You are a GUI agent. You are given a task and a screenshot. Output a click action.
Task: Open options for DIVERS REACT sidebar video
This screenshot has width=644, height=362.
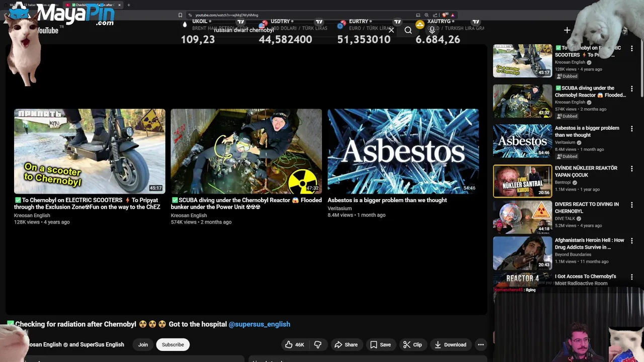coord(632,205)
